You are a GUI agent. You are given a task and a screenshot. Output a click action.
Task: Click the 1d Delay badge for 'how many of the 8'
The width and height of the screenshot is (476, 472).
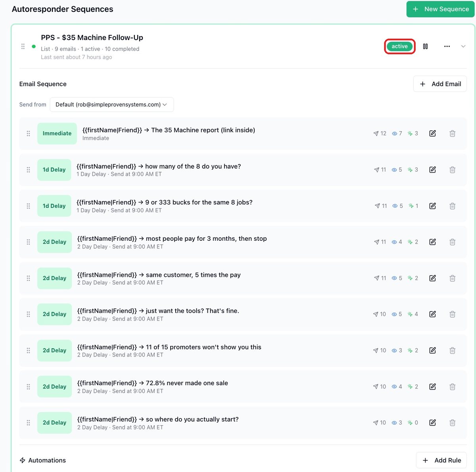[x=54, y=170]
